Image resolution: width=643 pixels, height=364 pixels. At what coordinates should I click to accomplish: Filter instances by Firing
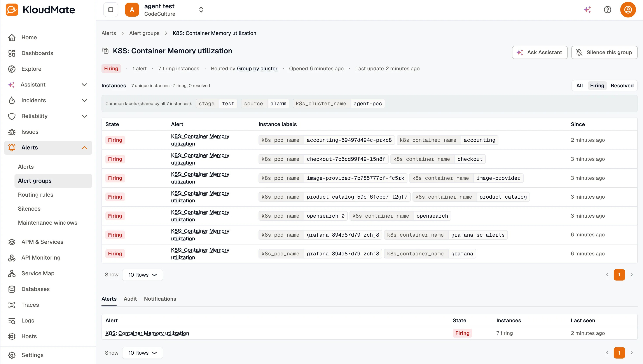click(597, 86)
